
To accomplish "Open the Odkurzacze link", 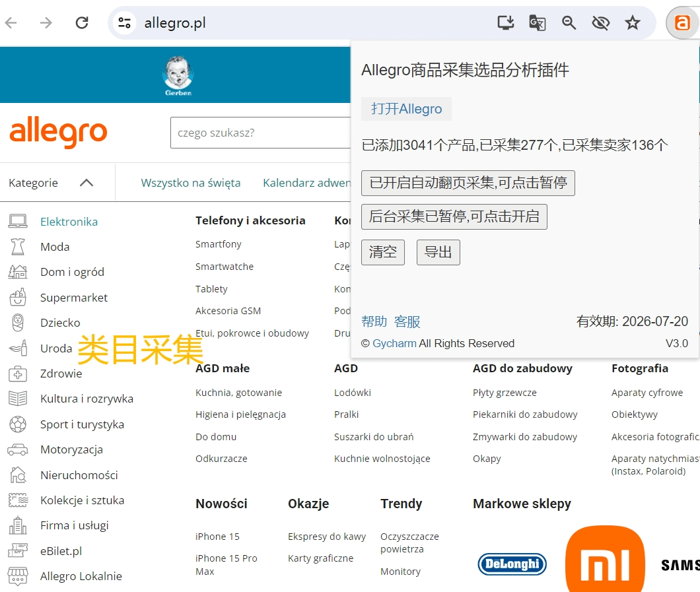I will pos(221,459).
